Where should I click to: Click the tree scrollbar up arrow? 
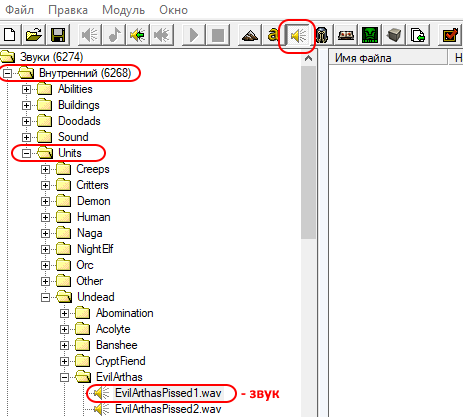308,58
